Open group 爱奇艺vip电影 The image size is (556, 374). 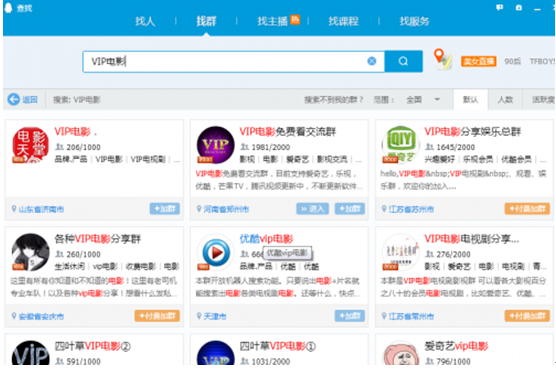coord(456,346)
